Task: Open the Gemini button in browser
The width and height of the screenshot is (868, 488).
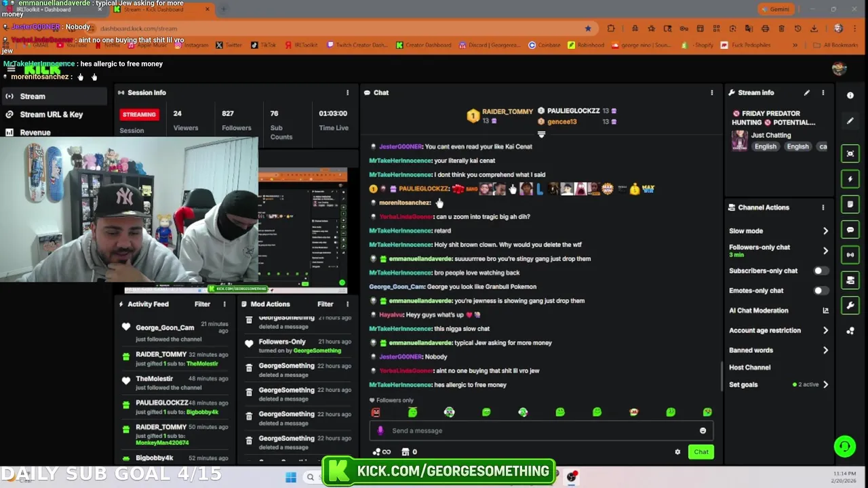Action: click(x=775, y=9)
